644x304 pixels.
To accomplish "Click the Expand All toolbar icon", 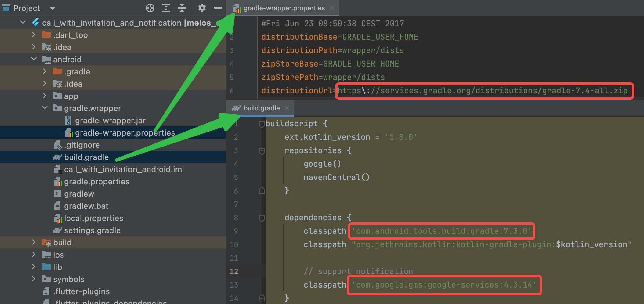I will coord(166,8).
